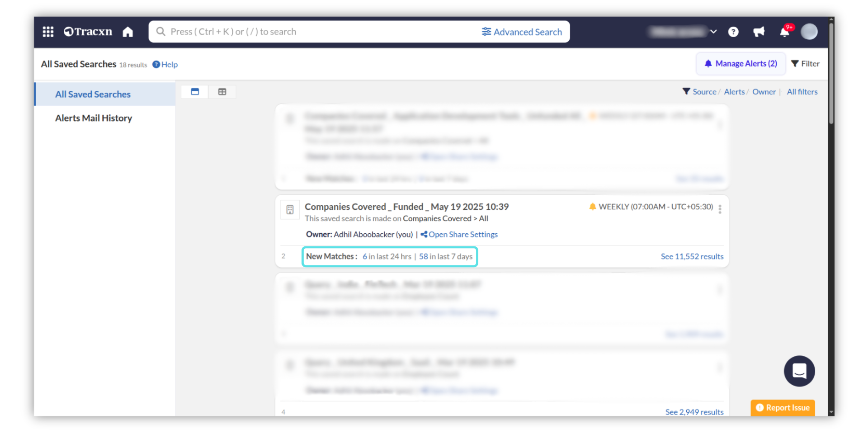Open the help question mark icon
The width and height of the screenshot is (868, 434).
click(x=733, y=32)
